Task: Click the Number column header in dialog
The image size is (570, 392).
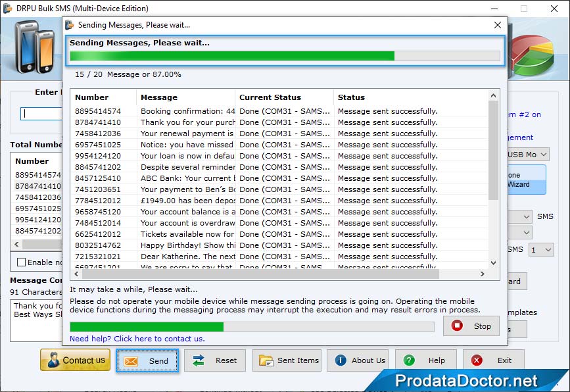Action: click(x=104, y=97)
